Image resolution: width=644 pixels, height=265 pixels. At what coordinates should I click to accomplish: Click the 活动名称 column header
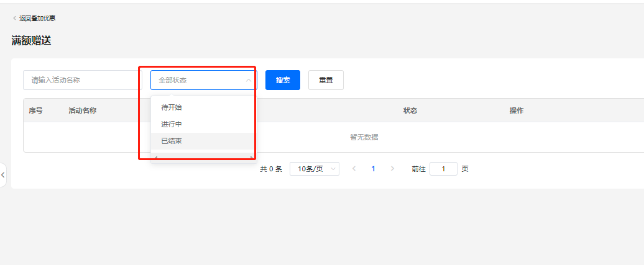82,110
